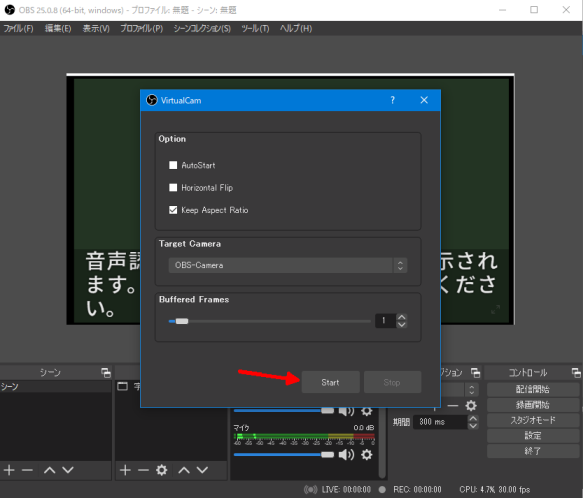Enable the AutoStart checkbox

[173, 165]
